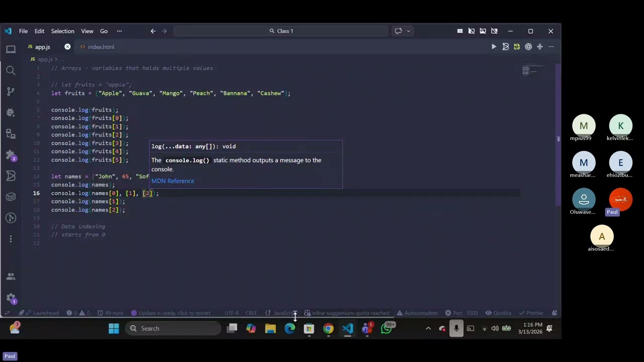Toggle Quokka in status bar
Viewport: 644px width, 362px height.
[x=498, y=313]
